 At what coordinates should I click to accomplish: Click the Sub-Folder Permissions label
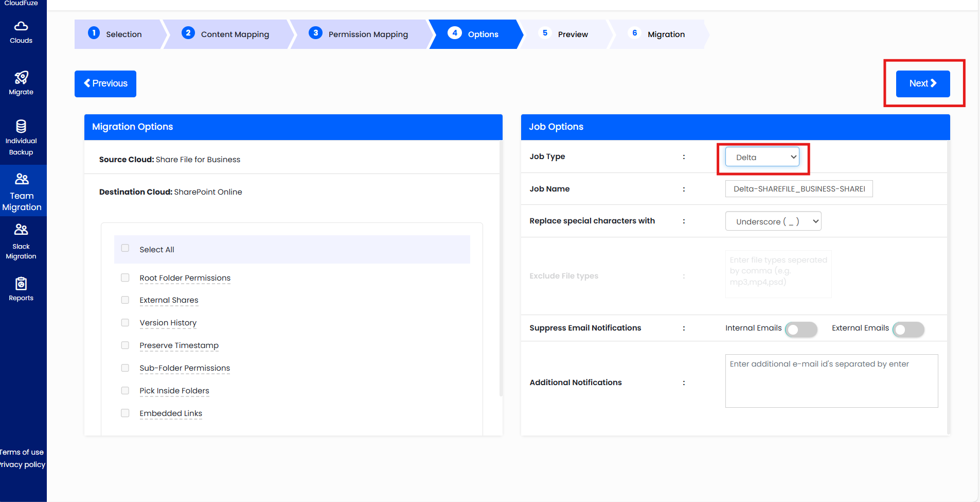(x=185, y=368)
